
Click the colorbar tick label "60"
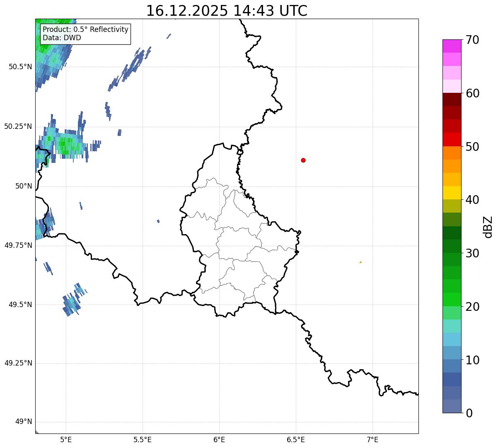pyautogui.click(x=472, y=93)
